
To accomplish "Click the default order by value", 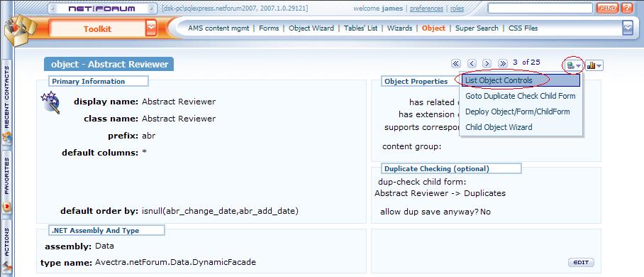I will pos(220,211).
